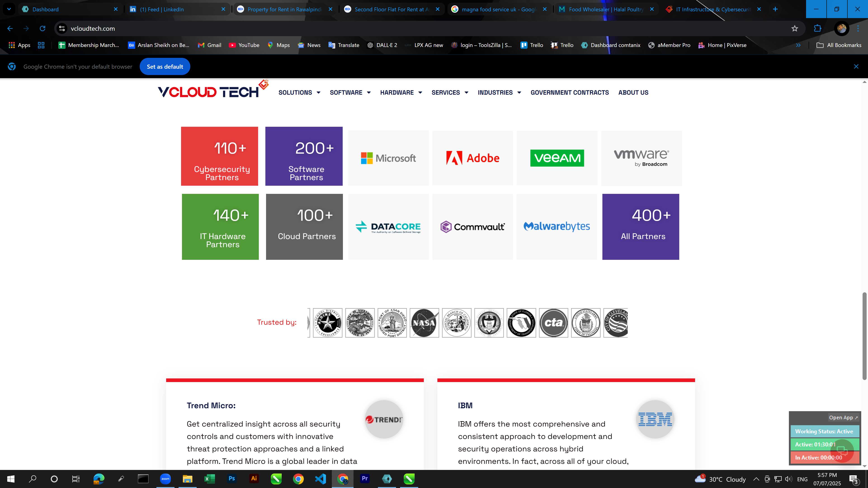Reload the page
The width and height of the screenshot is (868, 488).
[x=42, y=29]
